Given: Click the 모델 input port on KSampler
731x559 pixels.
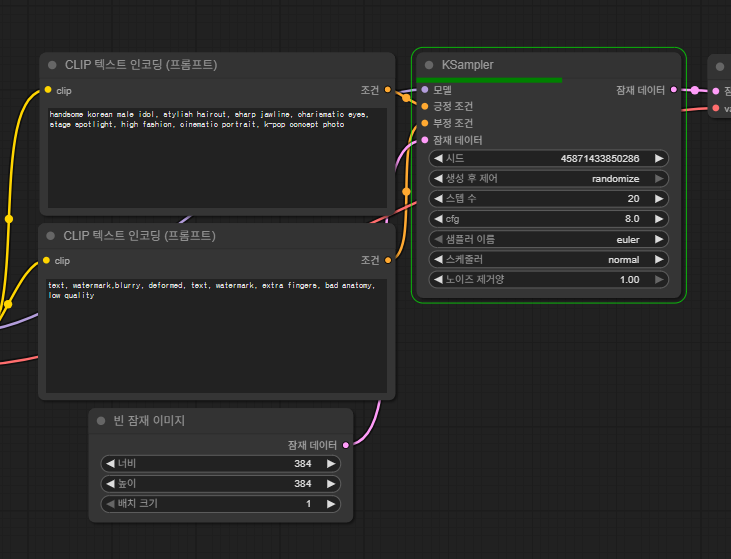Looking at the screenshot, I should point(425,90).
